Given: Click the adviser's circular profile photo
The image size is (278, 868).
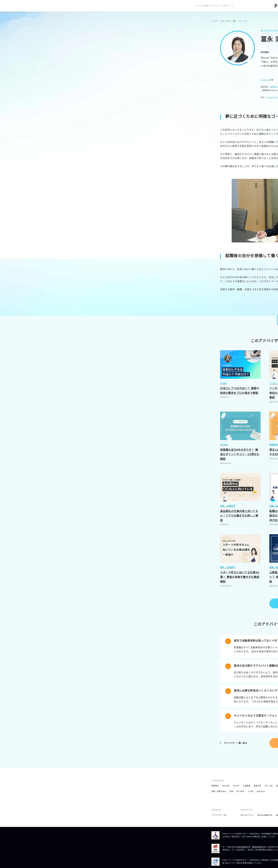Looking at the screenshot, I should click(237, 48).
